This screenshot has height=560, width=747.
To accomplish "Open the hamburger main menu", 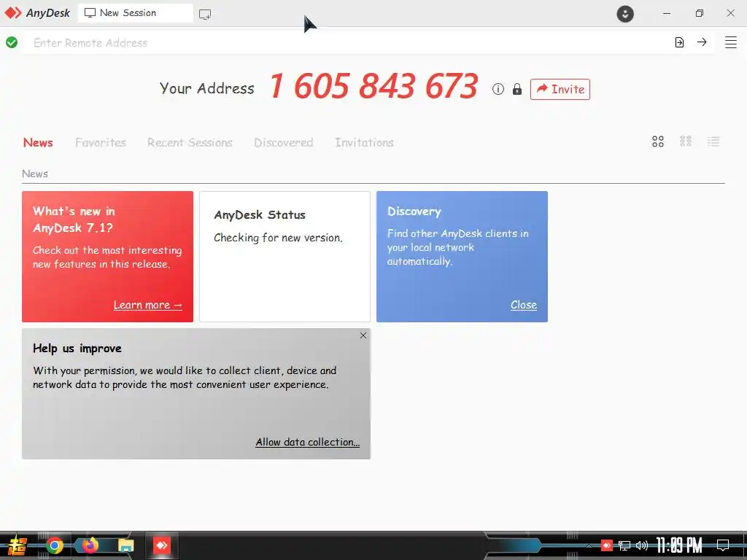I will (x=731, y=42).
